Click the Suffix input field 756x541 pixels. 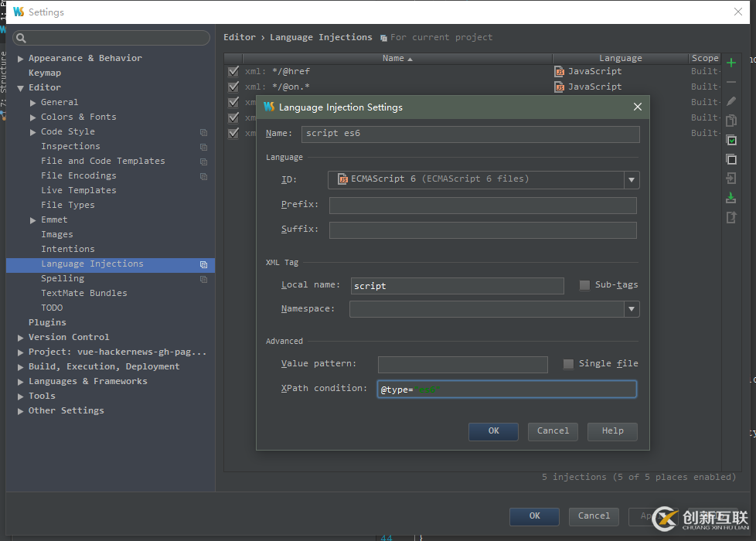pyautogui.click(x=482, y=230)
